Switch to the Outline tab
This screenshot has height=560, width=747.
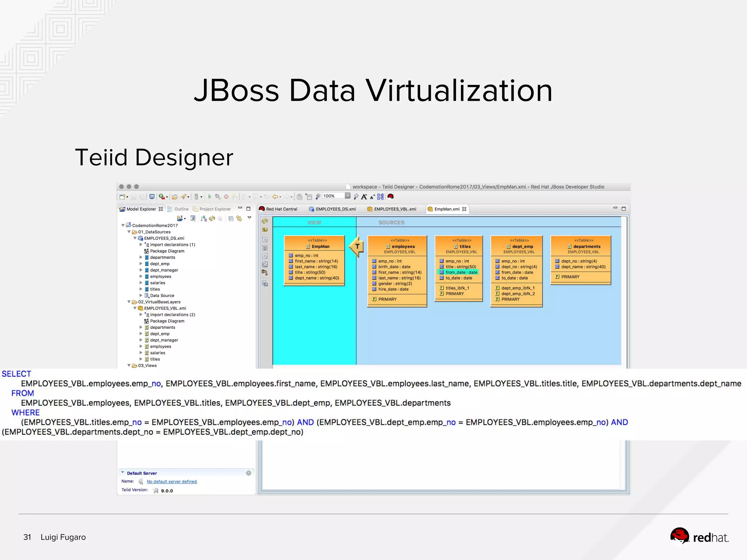point(178,209)
